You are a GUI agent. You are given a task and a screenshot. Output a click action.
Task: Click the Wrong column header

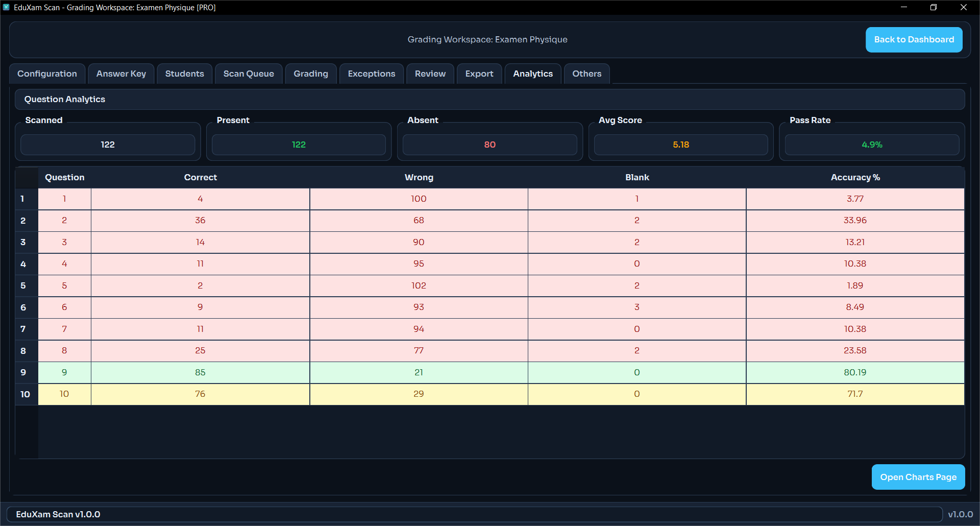[419, 177]
